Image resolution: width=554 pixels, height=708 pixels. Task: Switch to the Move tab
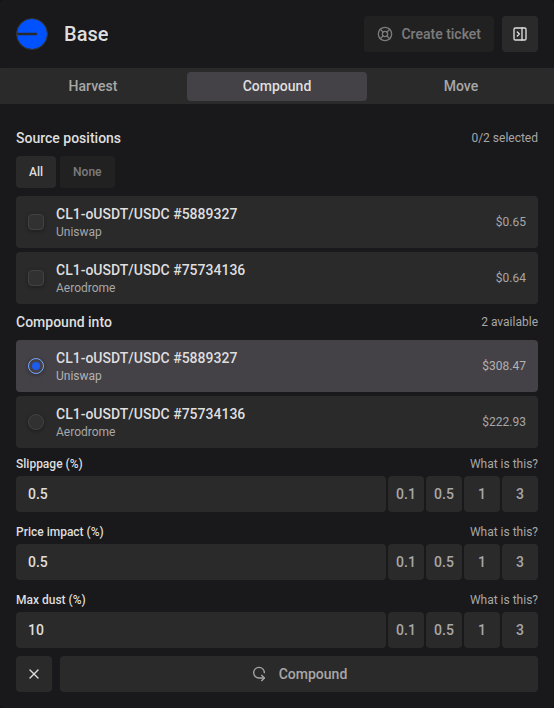[x=461, y=86]
